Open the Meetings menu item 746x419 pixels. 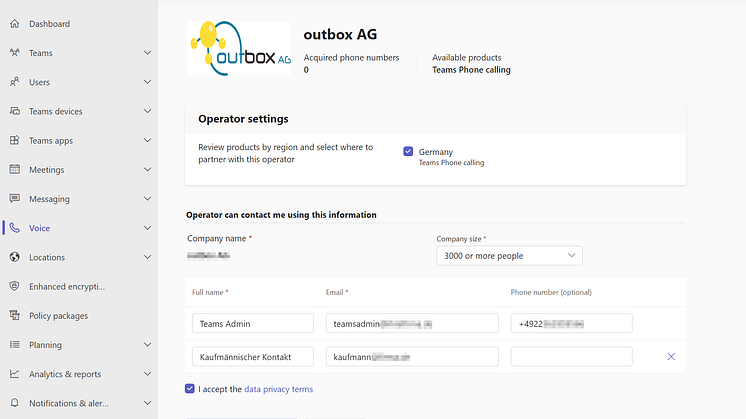click(x=47, y=170)
